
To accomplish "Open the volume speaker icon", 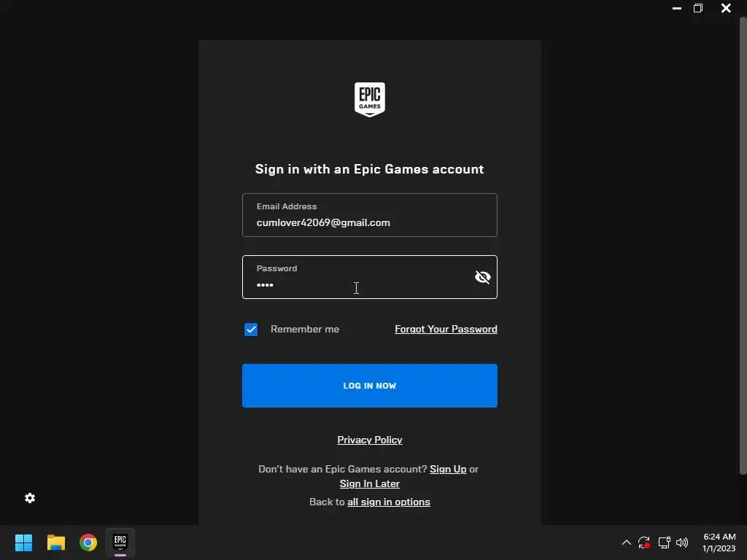I will click(x=682, y=542).
